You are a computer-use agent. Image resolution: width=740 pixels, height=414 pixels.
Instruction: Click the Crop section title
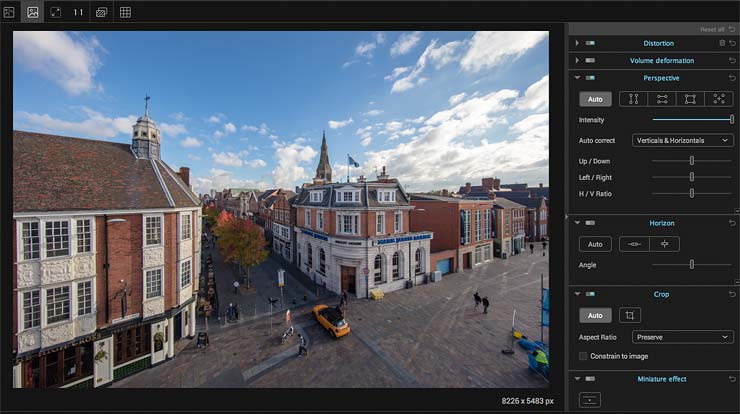661,294
